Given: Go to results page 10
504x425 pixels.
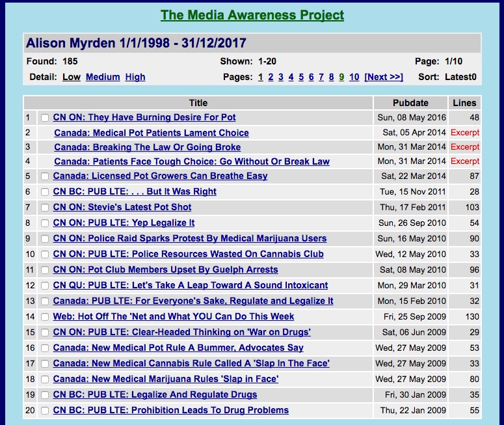Looking at the screenshot, I should [354, 77].
